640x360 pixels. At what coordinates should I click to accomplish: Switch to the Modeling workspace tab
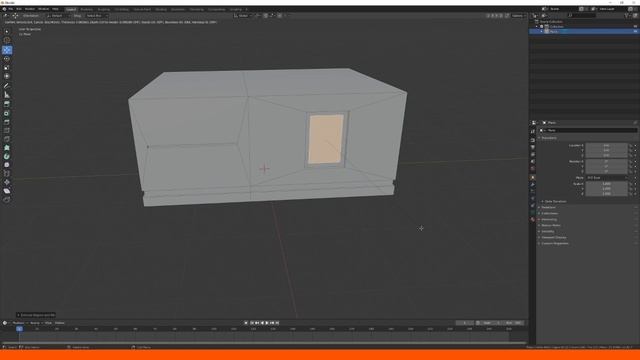86,9
